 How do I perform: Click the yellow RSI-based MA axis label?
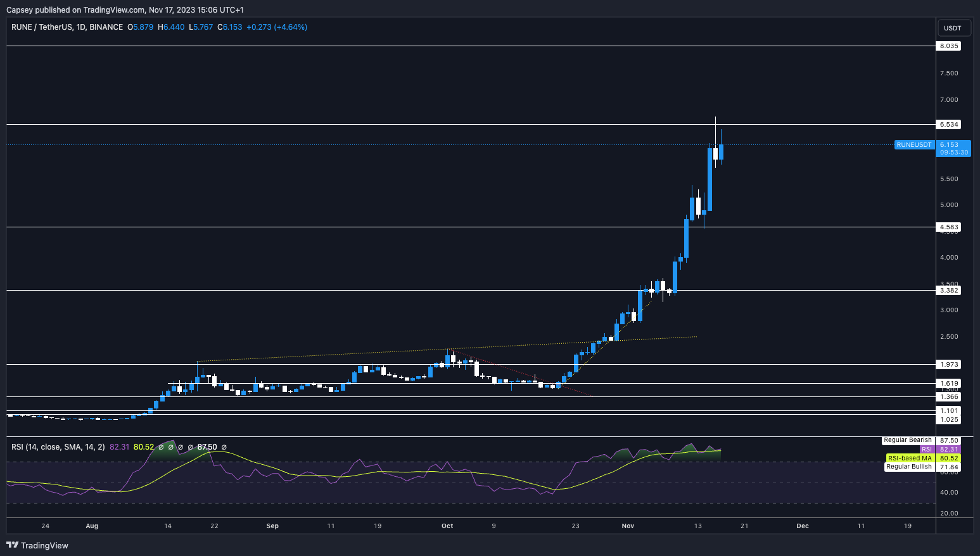tap(910, 458)
